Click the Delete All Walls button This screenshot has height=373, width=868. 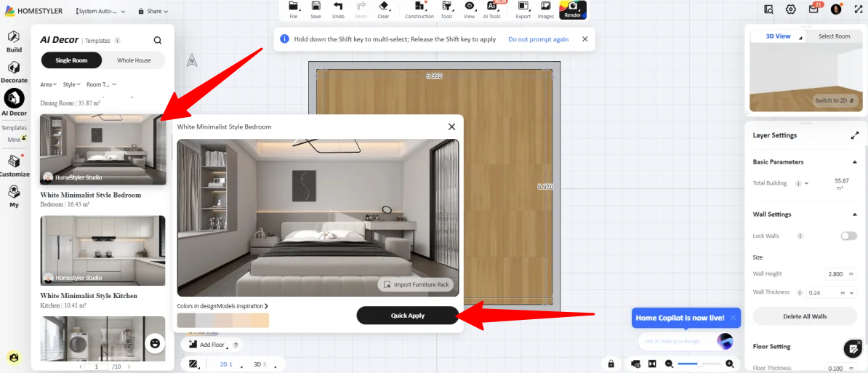[805, 316]
